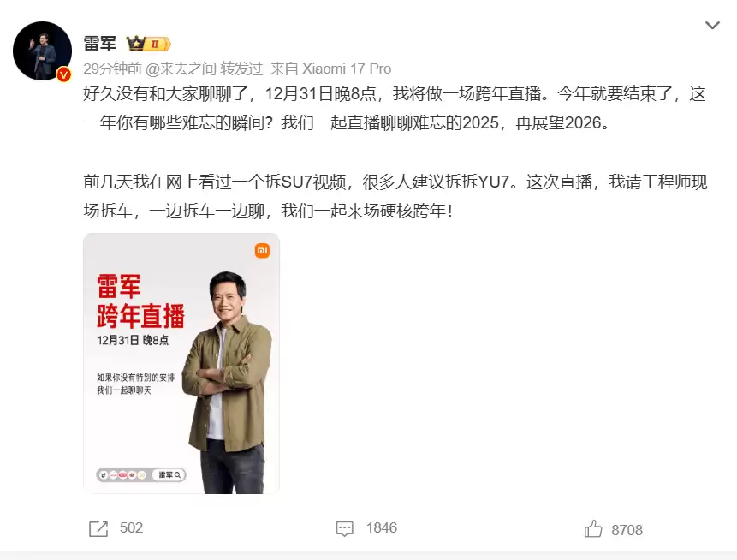Screen dimensions: 737x560
Task: Open the 雷军 username link
Action: [99, 44]
